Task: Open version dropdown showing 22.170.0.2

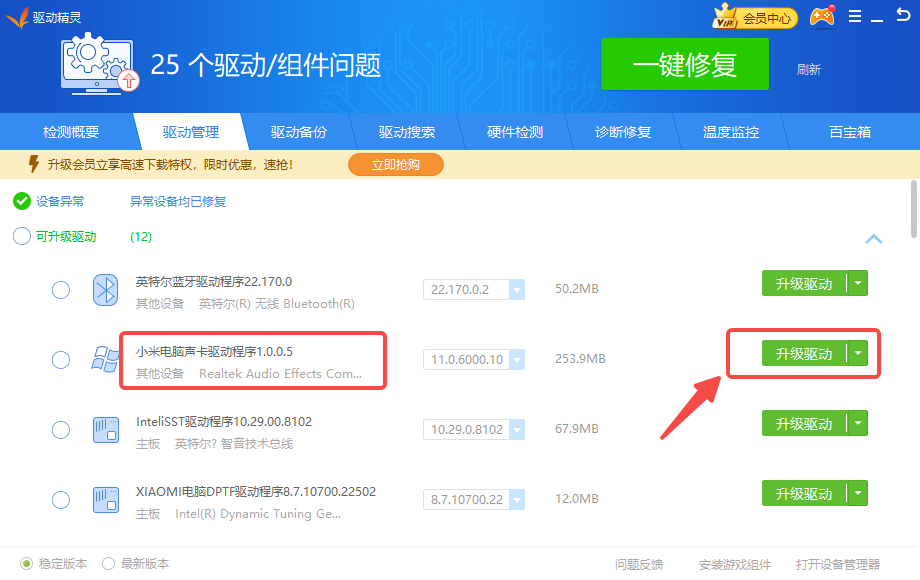Action: [517, 290]
